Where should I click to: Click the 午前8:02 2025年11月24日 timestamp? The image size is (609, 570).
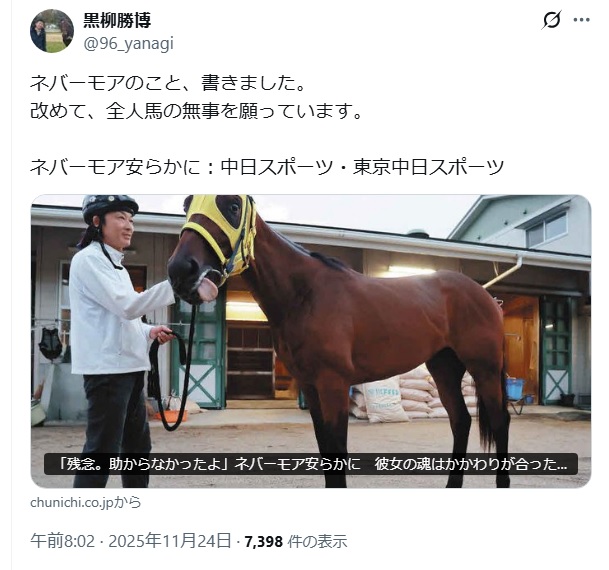point(131,541)
